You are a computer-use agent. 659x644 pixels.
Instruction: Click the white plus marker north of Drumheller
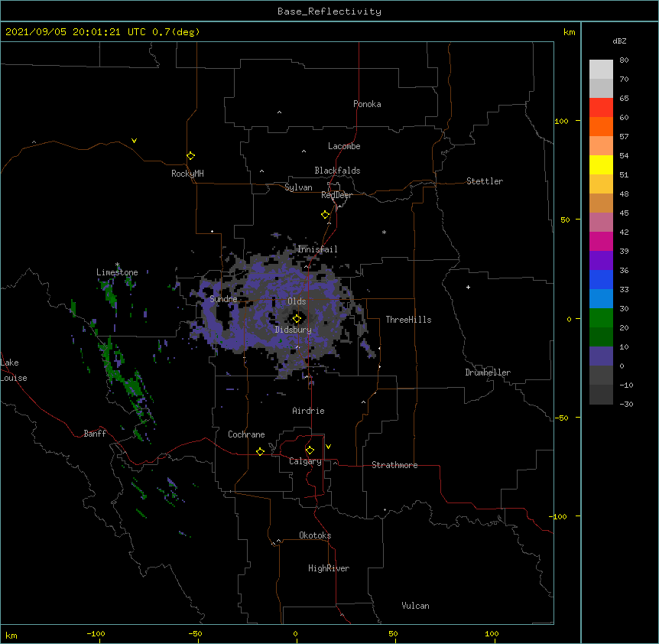pyautogui.click(x=468, y=287)
